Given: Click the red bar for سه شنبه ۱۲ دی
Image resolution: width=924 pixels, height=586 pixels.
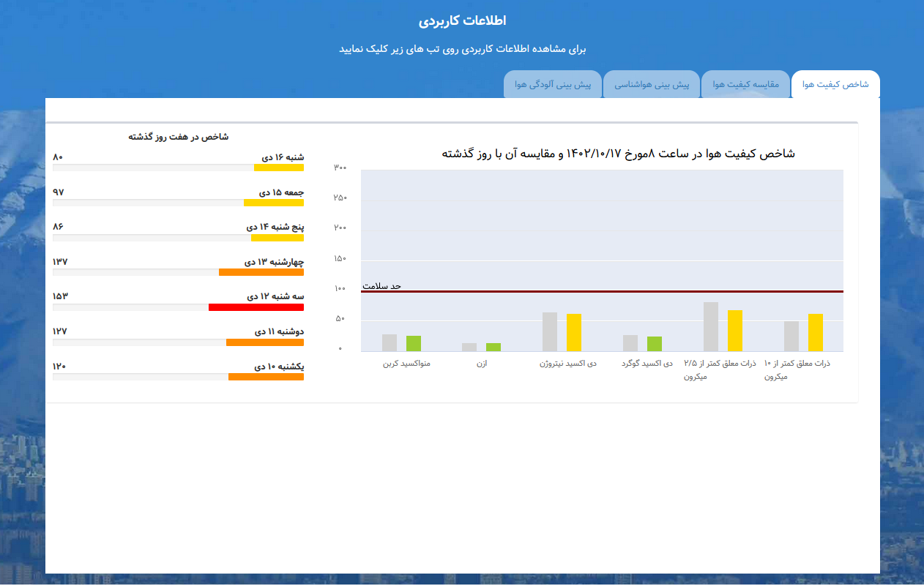Looking at the screenshot, I should pos(256,307).
